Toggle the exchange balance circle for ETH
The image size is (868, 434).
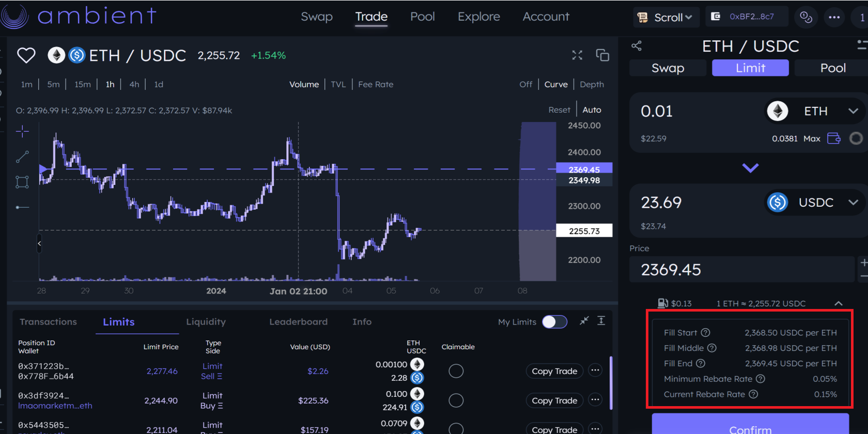click(856, 138)
